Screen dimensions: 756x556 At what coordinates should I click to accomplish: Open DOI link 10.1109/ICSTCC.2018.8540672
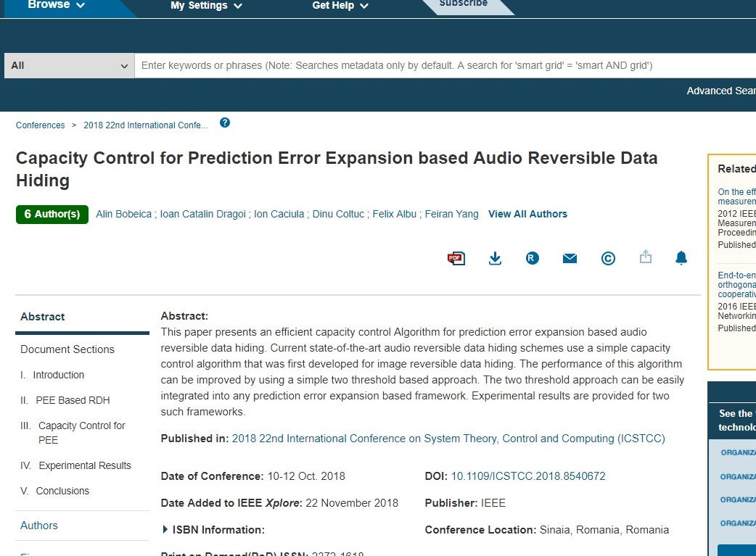click(528, 476)
